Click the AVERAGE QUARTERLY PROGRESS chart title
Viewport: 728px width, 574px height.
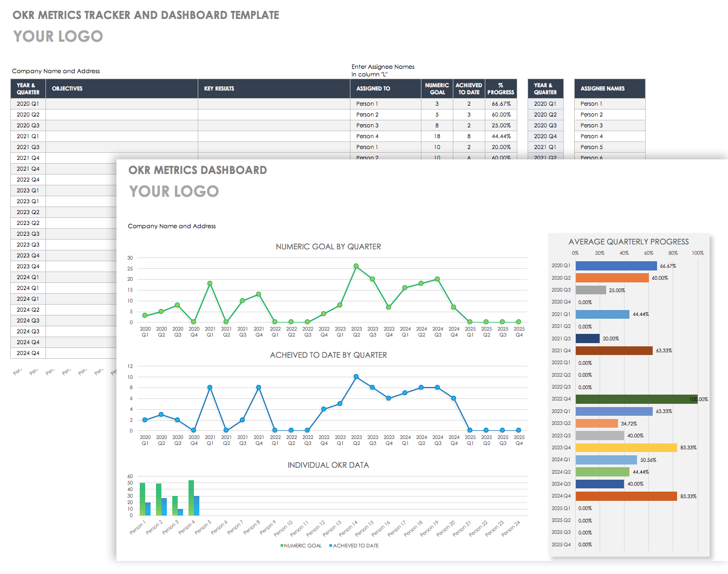coord(629,242)
